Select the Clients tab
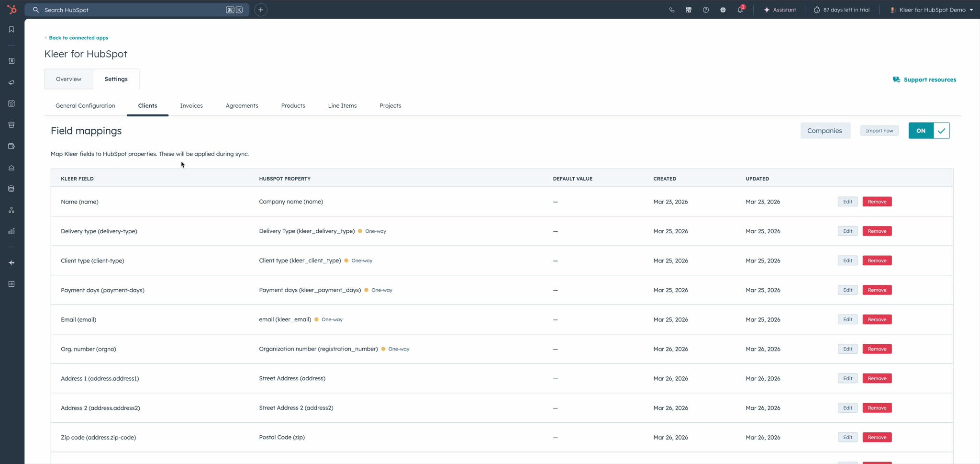Viewport: 980px width, 464px height. pyautogui.click(x=147, y=106)
